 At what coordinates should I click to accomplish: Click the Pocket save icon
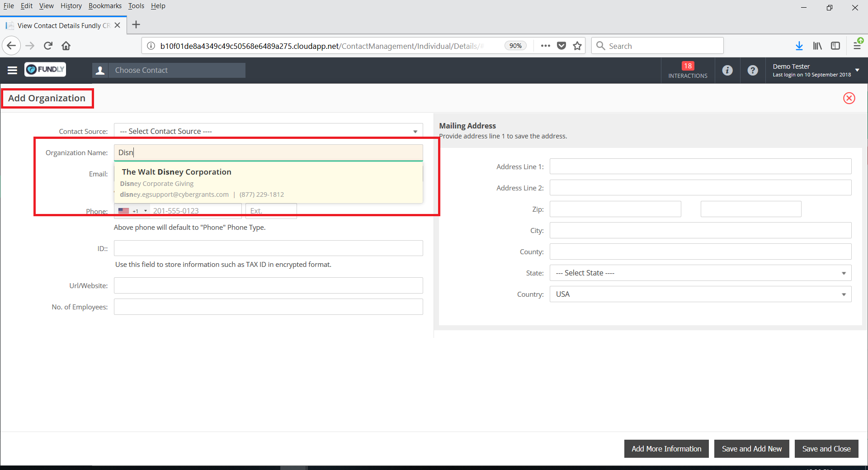[561, 46]
